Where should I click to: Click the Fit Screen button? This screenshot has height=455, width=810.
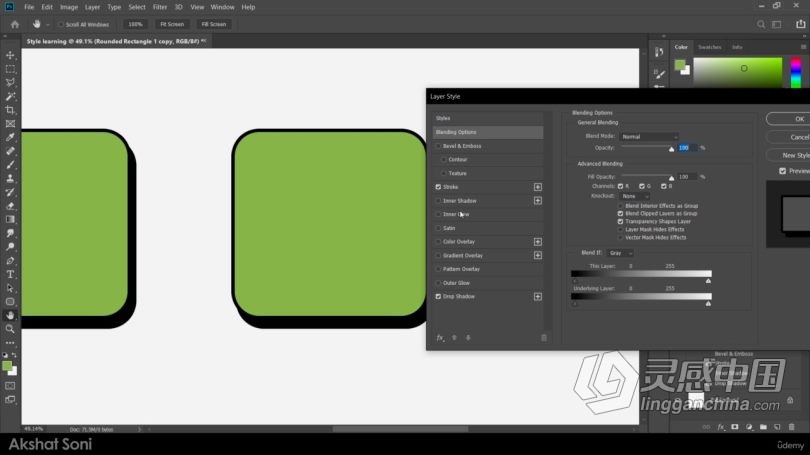[172, 24]
